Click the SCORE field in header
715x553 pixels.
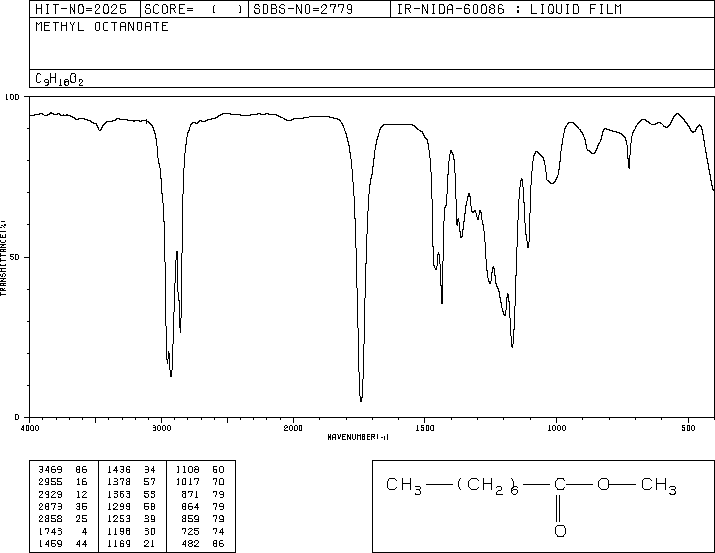194,9
